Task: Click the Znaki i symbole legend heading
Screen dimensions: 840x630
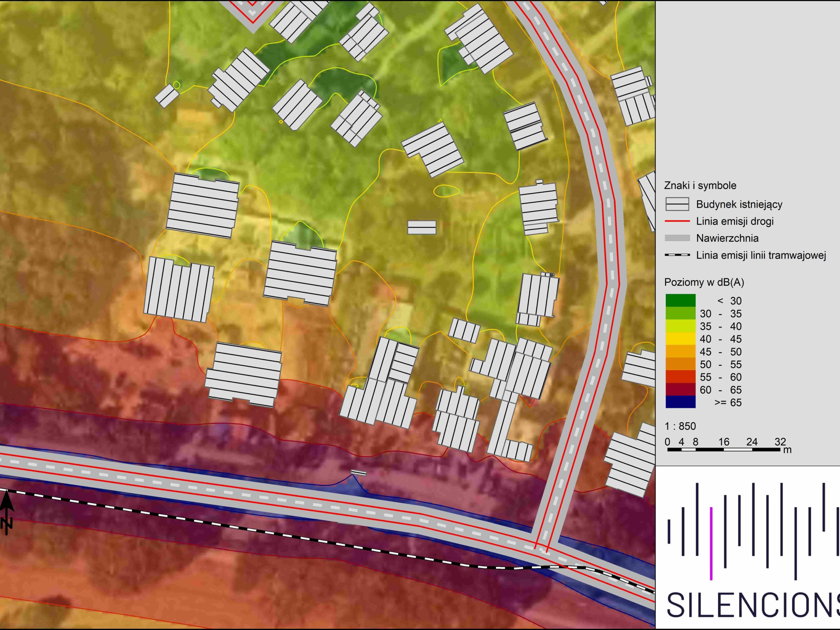Action: (x=700, y=186)
